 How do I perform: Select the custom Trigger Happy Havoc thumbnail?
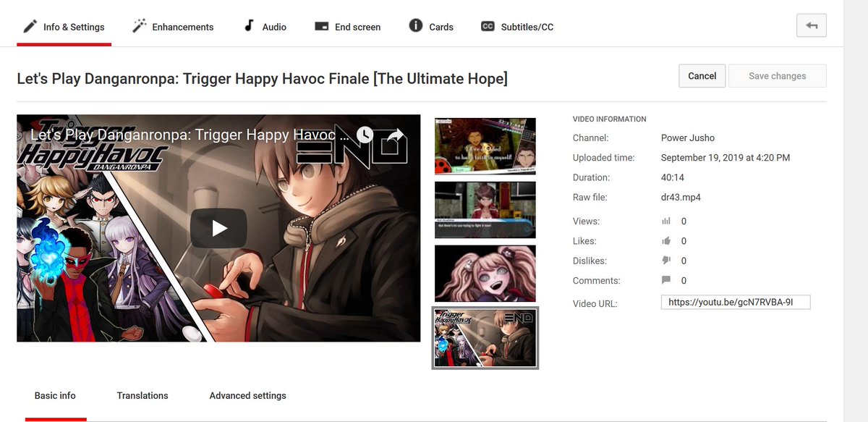(485, 338)
